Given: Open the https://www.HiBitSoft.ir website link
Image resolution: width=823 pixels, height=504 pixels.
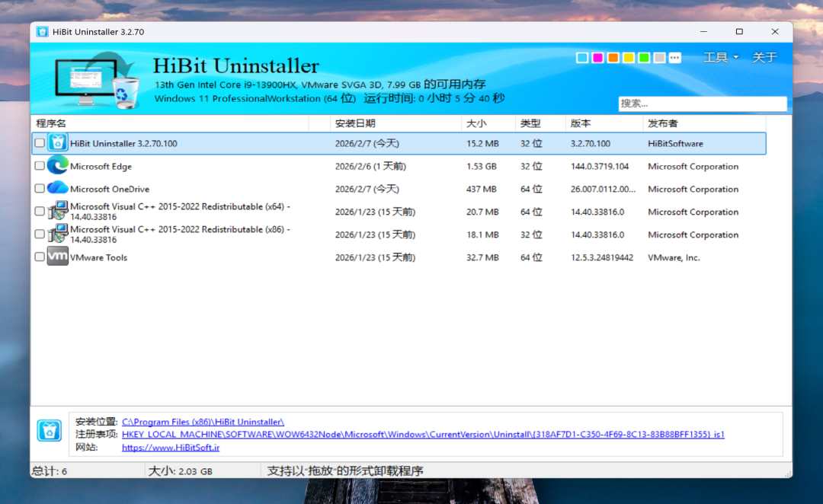Looking at the screenshot, I should pyautogui.click(x=171, y=448).
